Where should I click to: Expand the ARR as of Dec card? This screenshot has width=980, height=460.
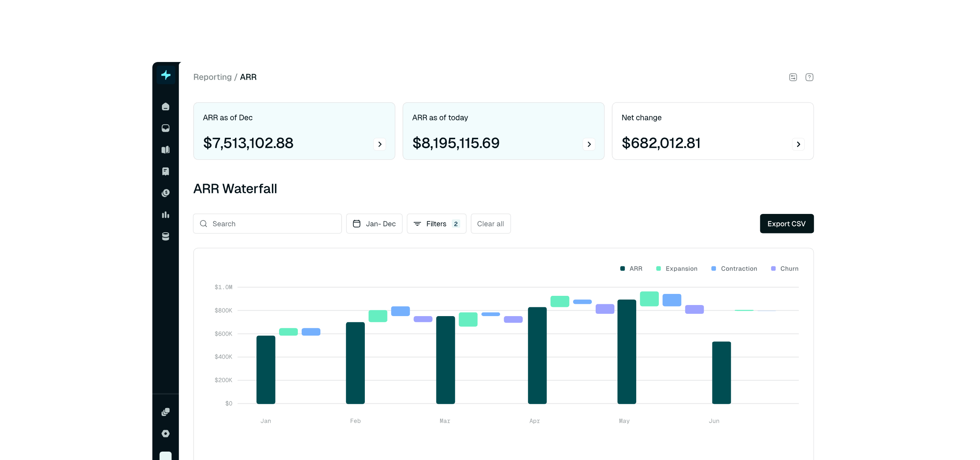point(380,144)
